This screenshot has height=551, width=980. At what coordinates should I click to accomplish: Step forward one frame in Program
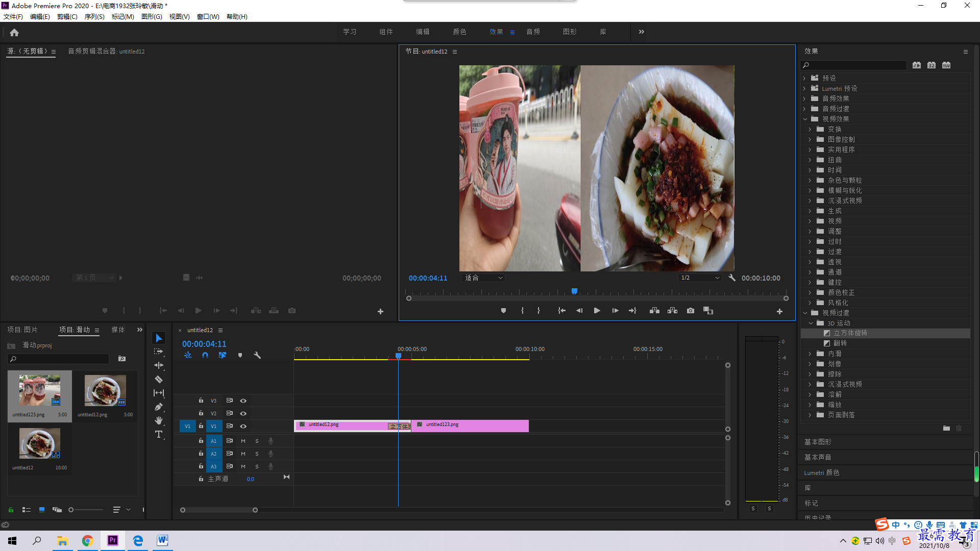click(x=615, y=311)
